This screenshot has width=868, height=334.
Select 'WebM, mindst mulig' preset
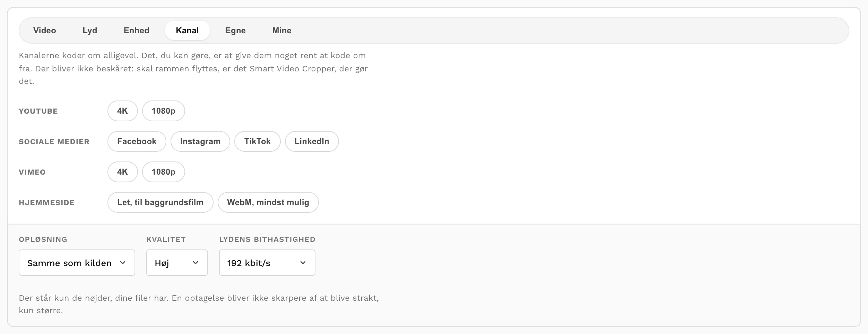click(268, 202)
